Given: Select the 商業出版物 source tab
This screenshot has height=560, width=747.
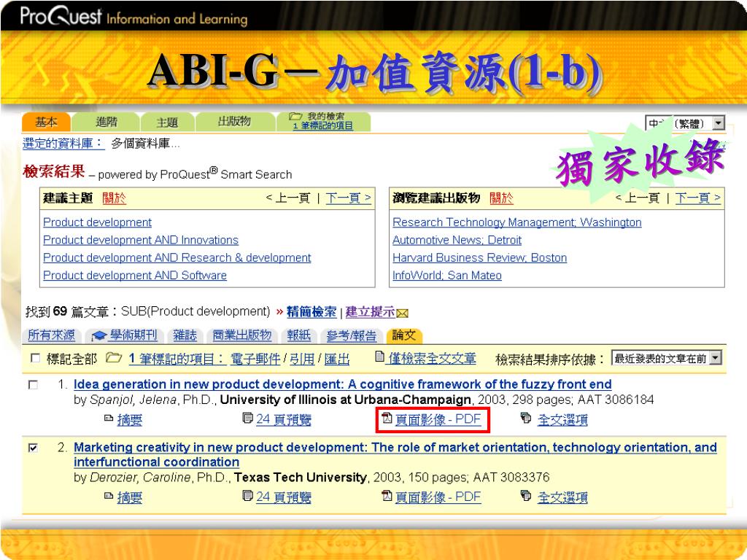Looking at the screenshot, I should point(242,335).
